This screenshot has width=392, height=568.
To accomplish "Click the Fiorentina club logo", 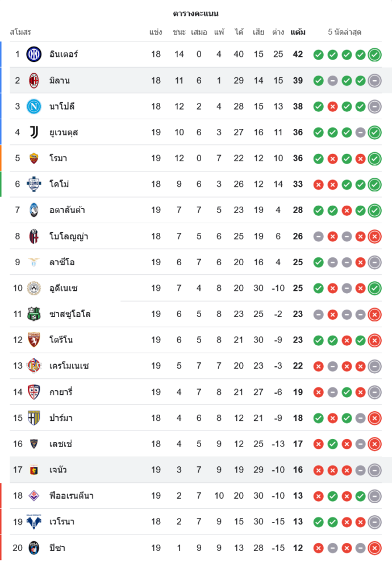I will pyautogui.click(x=34, y=496).
